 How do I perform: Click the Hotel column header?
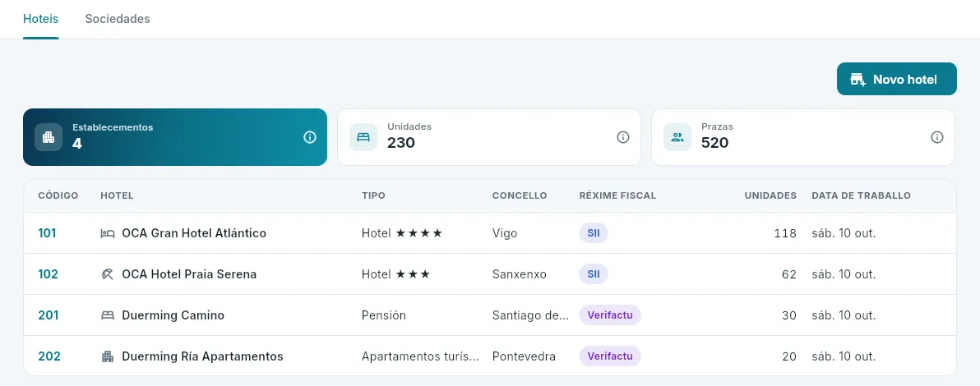[117, 196]
